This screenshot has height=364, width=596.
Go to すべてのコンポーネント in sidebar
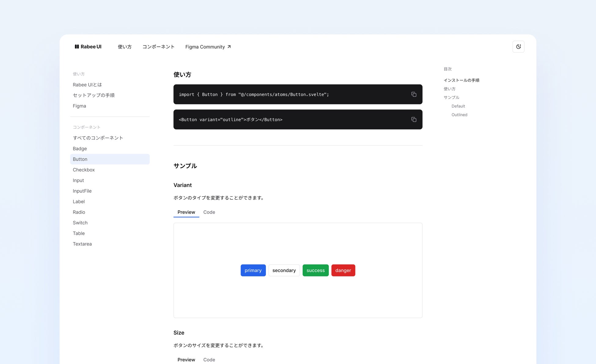(x=98, y=138)
